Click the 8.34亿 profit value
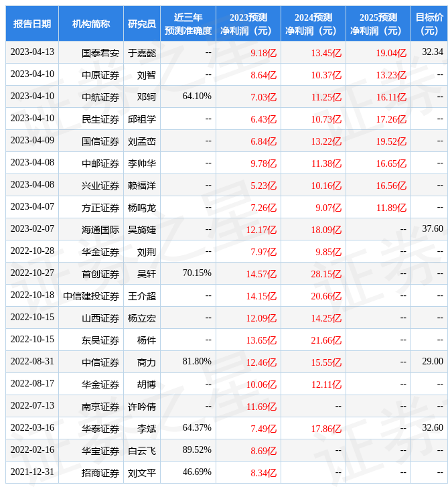 [263, 474]
